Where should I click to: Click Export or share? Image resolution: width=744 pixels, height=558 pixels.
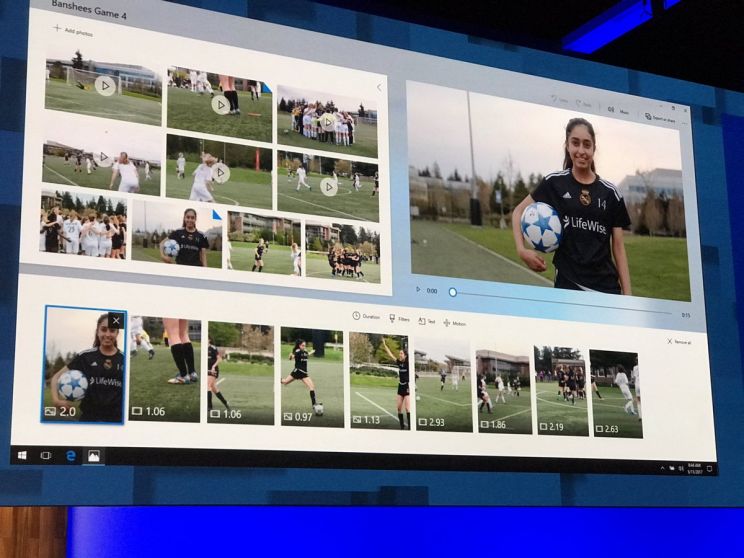[660, 118]
